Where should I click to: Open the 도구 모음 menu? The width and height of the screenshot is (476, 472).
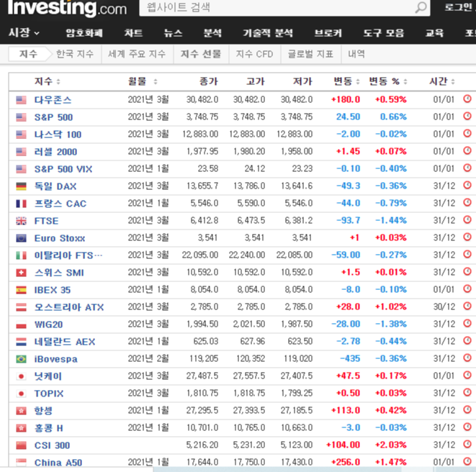(384, 33)
